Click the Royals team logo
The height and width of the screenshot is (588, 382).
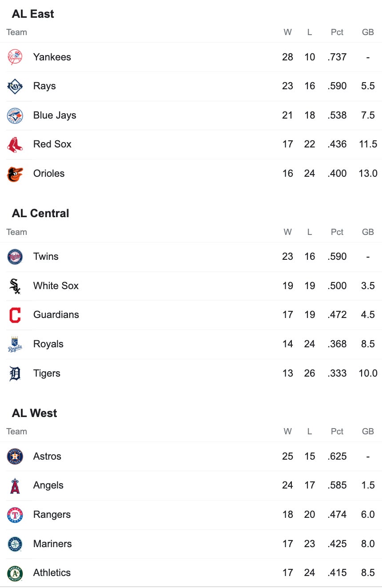(15, 344)
